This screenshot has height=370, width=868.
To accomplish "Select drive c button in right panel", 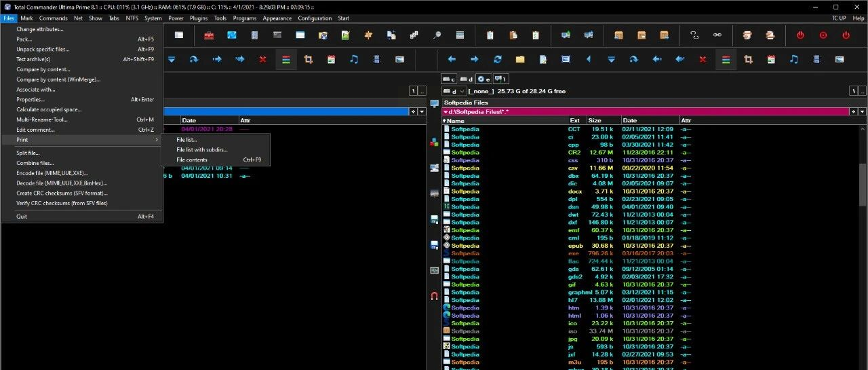I will click(450, 79).
